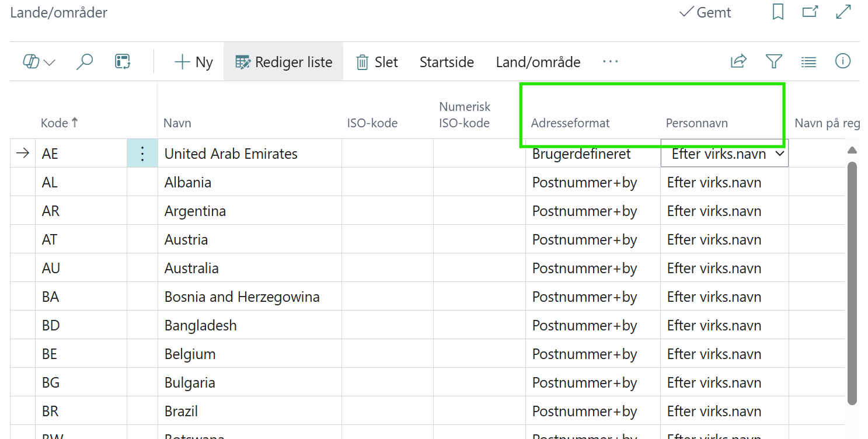Bookmark this page with the bookmark icon
The width and height of the screenshot is (868, 439).
click(778, 12)
